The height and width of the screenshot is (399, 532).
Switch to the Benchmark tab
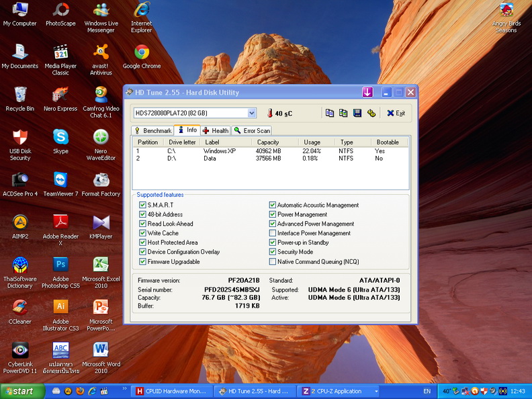click(x=152, y=130)
